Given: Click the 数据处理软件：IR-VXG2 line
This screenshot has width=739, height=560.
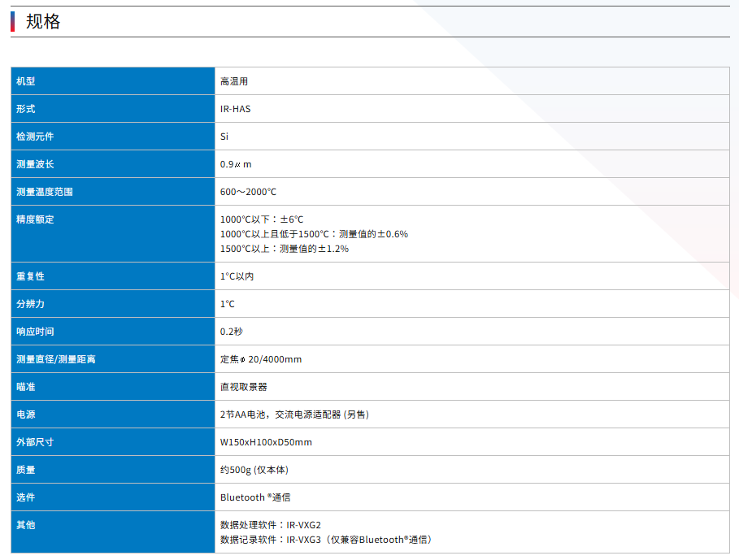Looking at the screenshot, I should pos(271,525).
